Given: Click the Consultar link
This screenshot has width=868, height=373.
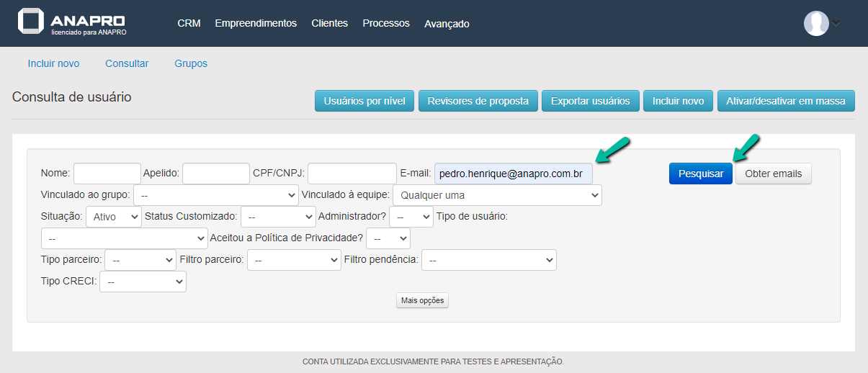Looking at the screenshot, I should click(127, 63).
